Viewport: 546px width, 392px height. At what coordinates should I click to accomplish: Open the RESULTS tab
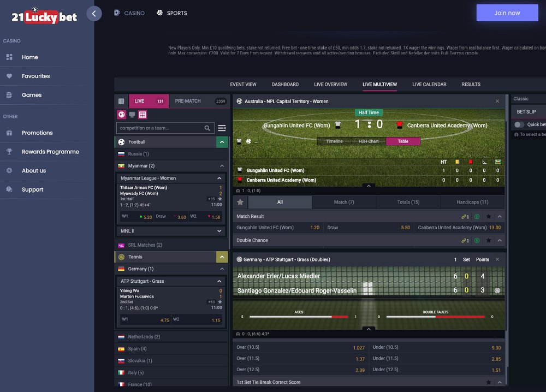[x=471, y=84]
